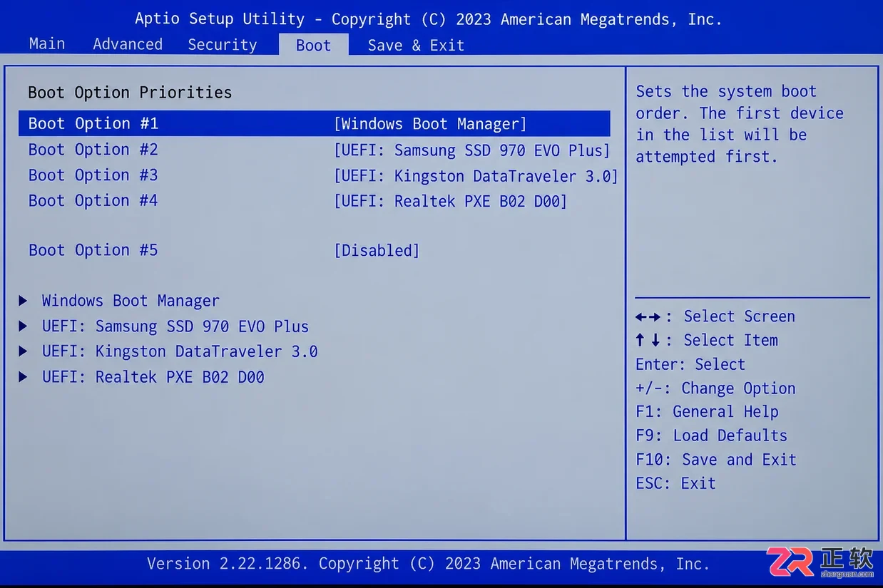Viewport: 883px width, 588px height.
Task: Change the [Windows Boot Manager] boot option value
Action: 430,124
